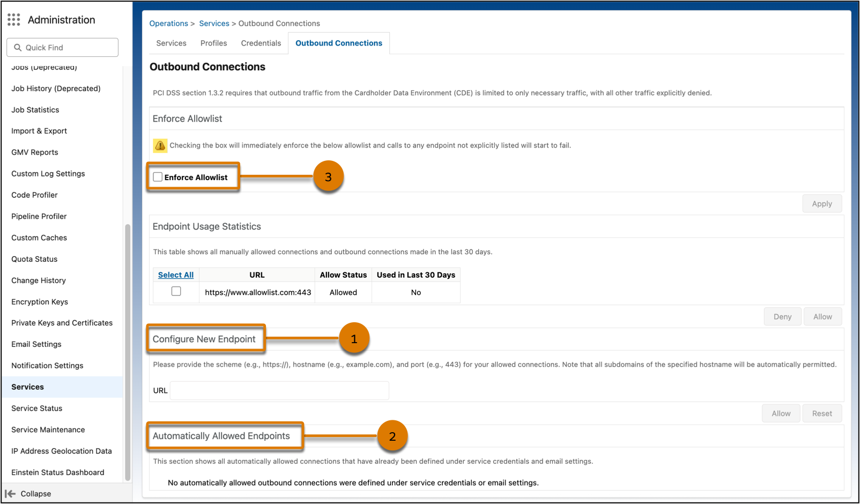Open GMV Reports in sidebar
860x504 pixels.
pos(35,152)
